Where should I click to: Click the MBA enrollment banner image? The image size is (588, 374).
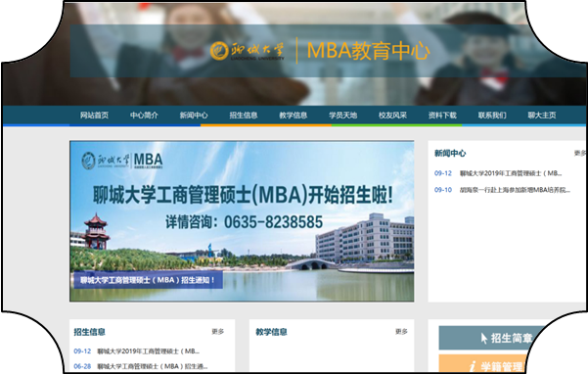pyautogui.click(x=242, y=221)
